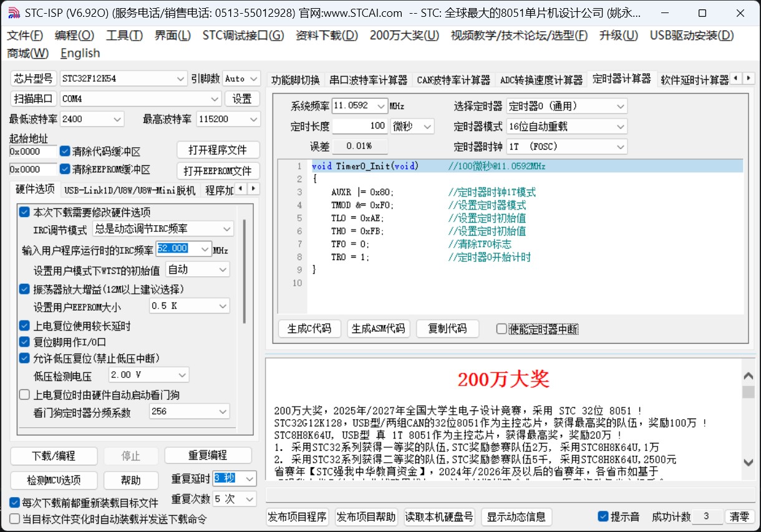This screenshot has height=532, width=761.
Task: Click the info panel scrollbar thumb
Action: [749, 392]
